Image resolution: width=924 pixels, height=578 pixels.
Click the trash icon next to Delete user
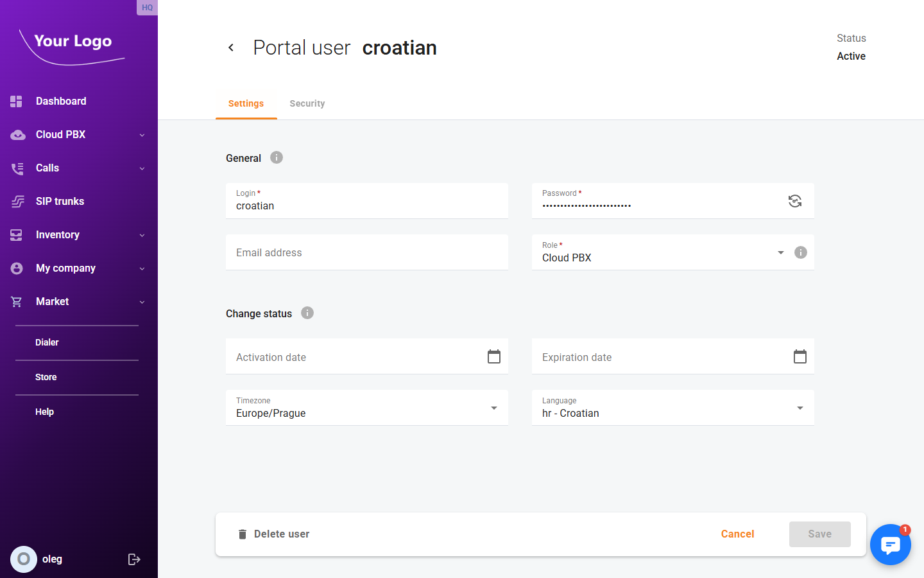point(242,534)
